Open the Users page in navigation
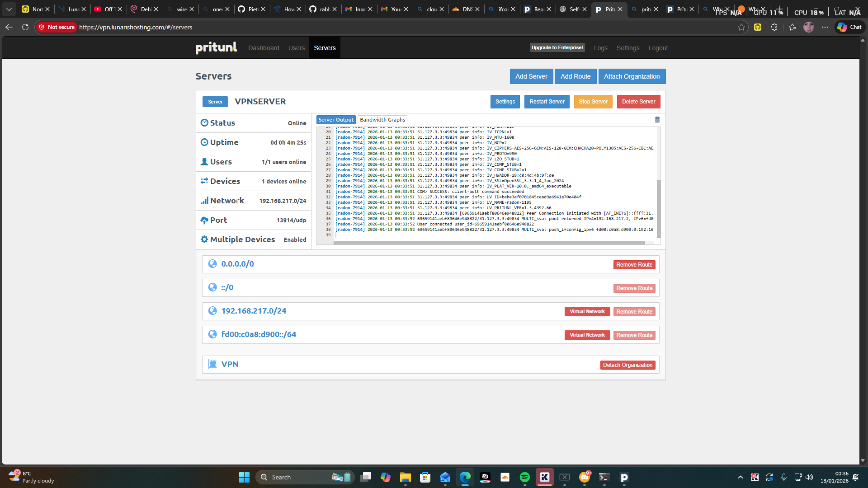868x488 pixels. (297, 48)
